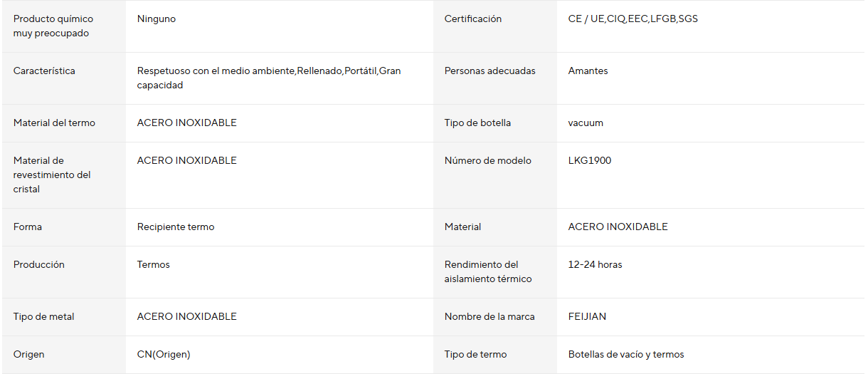This screenshot has height=374, width=868.
Task: Click the "Personas adecuadas" label
Action: 489,71
